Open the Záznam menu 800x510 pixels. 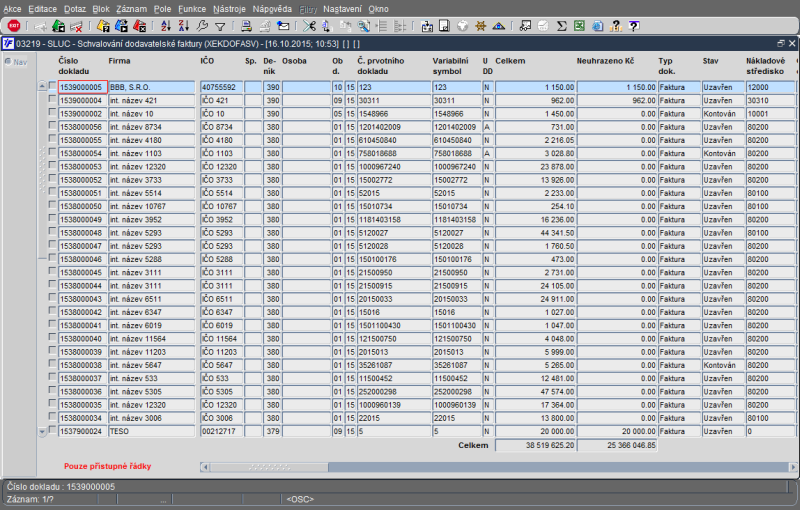131,9
